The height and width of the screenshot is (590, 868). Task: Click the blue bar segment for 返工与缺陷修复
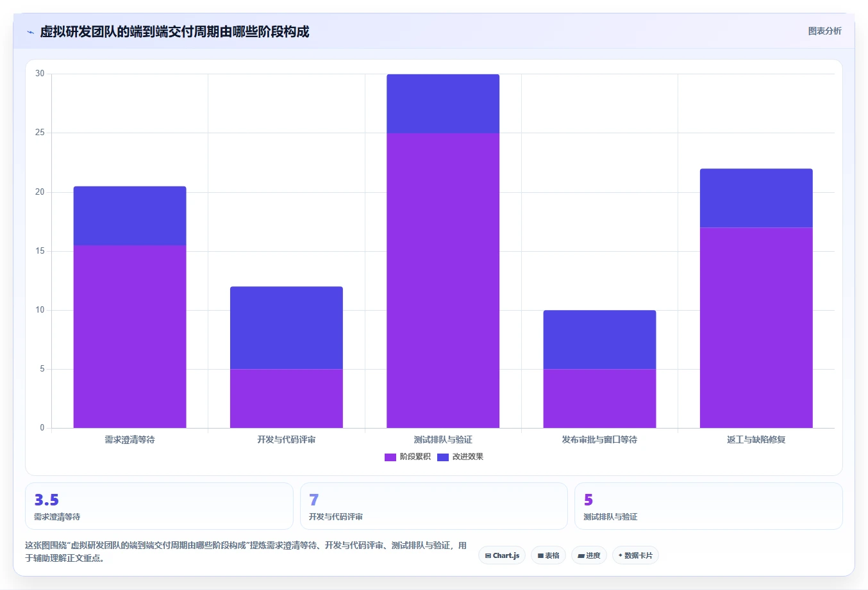tap(756, 198)
